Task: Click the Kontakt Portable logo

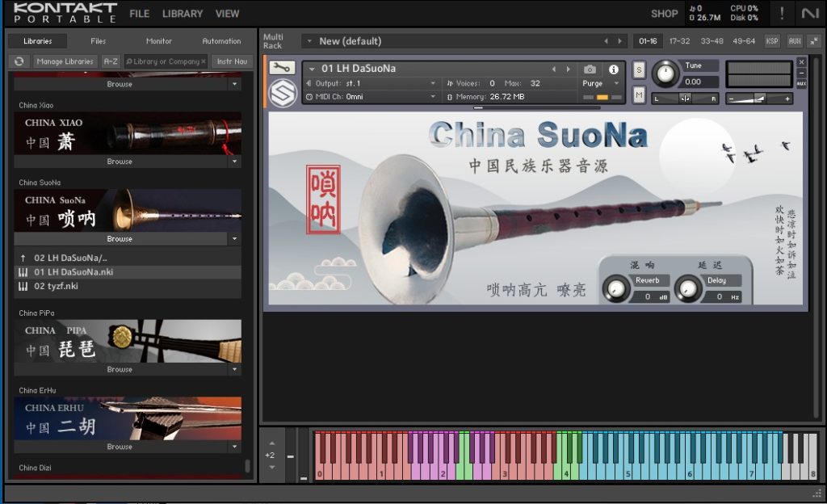Action: (65, 13)
